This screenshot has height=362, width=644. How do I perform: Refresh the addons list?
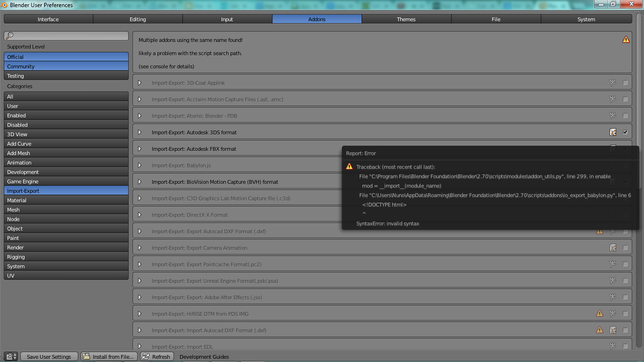157,357
